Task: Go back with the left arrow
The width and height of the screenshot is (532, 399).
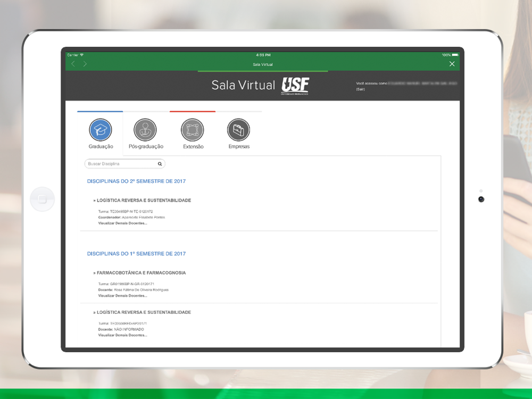Action: [73, 64]
